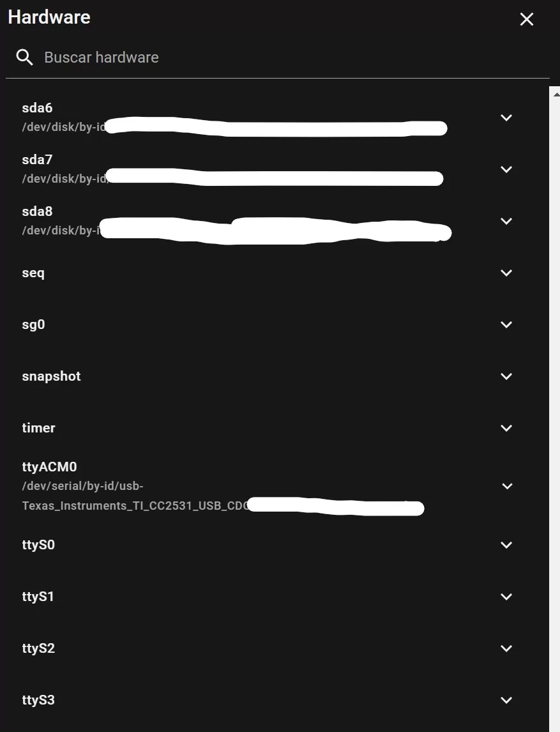Click the Hardware dialog title
Image resolution: width=560 pixels, height=732 pixels.
click(x=49, y=17)
